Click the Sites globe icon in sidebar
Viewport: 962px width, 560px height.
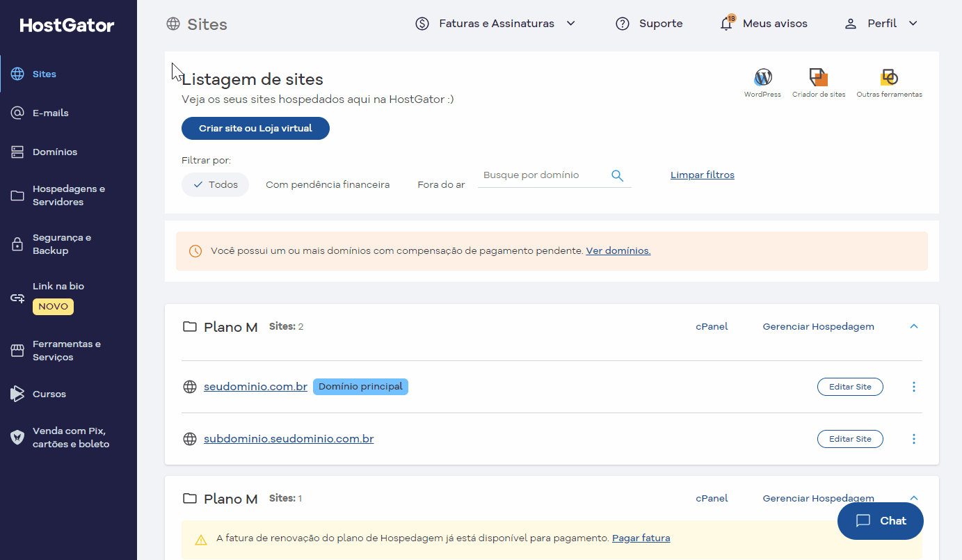pyautogui.click(x=17, y=74)
